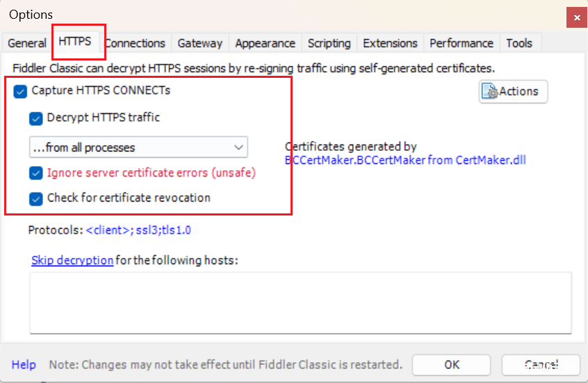This screenshot has width=588, height=383.
Task: Close the Options dialog with the X
Action: [577, 17]
